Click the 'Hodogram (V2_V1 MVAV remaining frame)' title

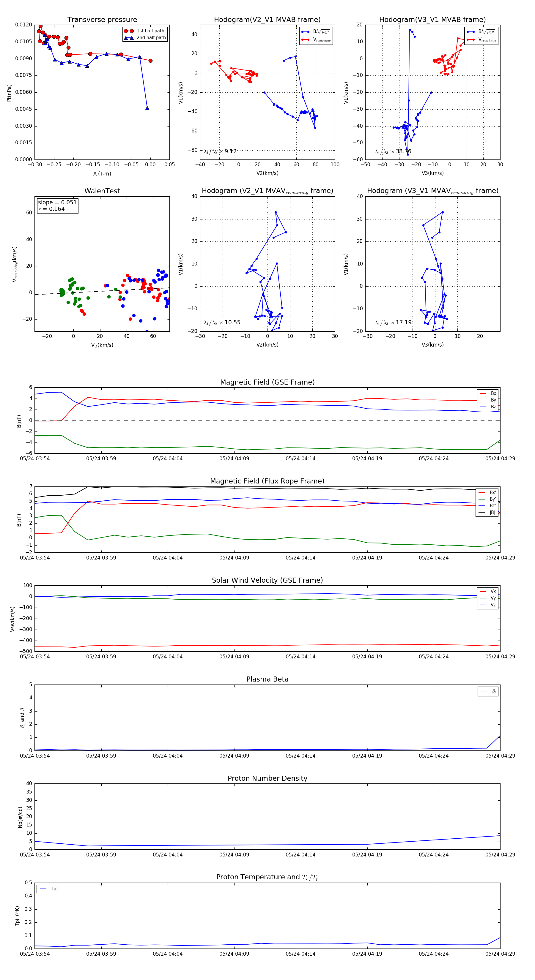coord(267,191)
